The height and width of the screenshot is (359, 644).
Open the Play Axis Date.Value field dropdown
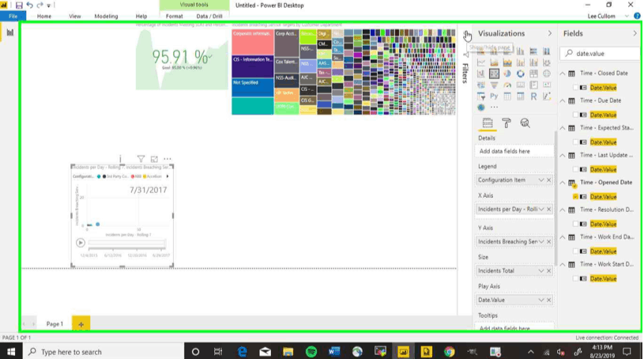tap(541, 300)
